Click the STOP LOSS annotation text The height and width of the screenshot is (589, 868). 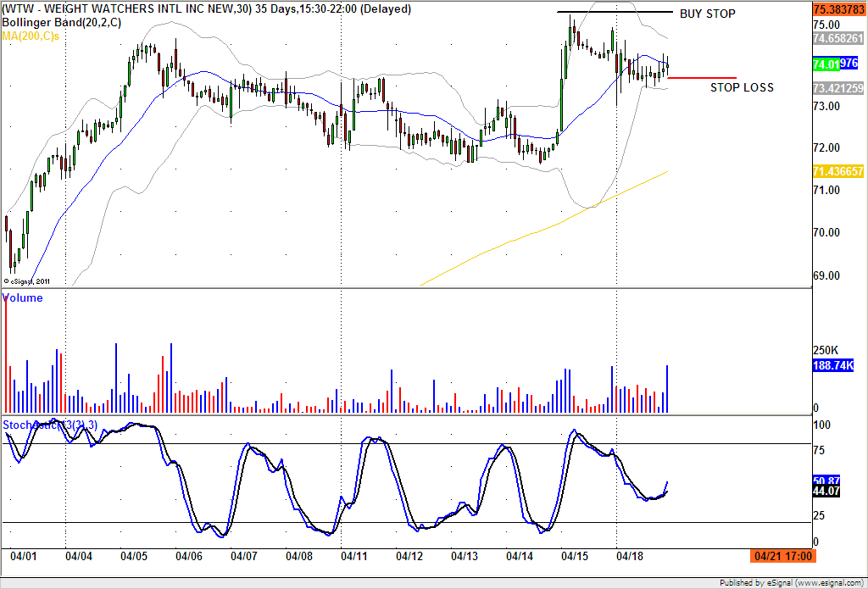pyautogui.click(x=742, y=87)
